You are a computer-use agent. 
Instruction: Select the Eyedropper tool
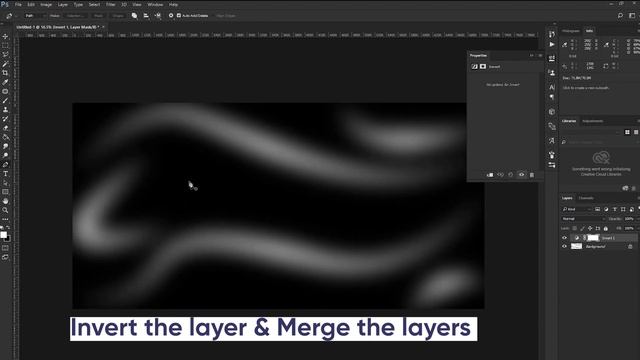click(x=5, y=82)
